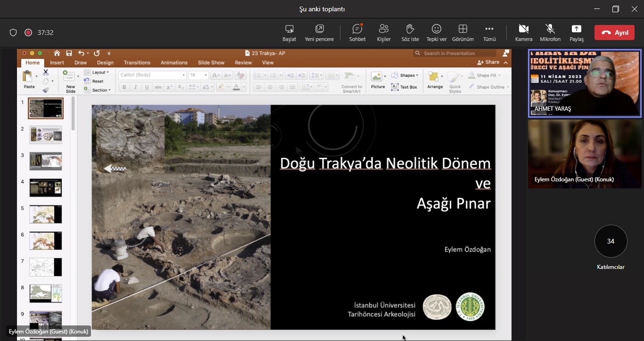The height and width of the screenshot is (341, 644).
Task: Open the Sohbet chat panel
Action: click(357, 32)
